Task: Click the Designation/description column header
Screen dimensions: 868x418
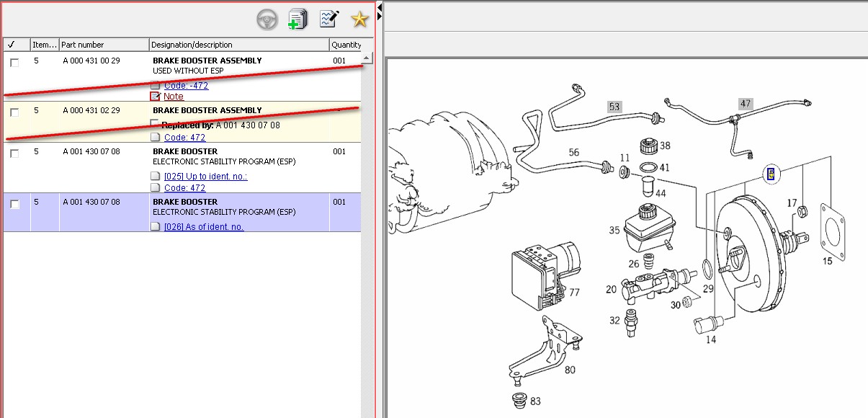Action: tap(239, 45)
